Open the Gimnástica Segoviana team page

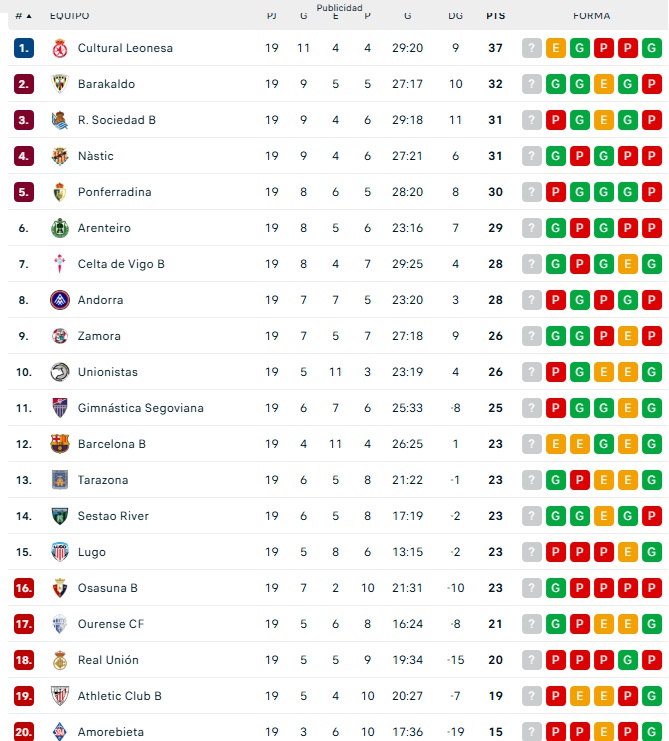(140, 408)
